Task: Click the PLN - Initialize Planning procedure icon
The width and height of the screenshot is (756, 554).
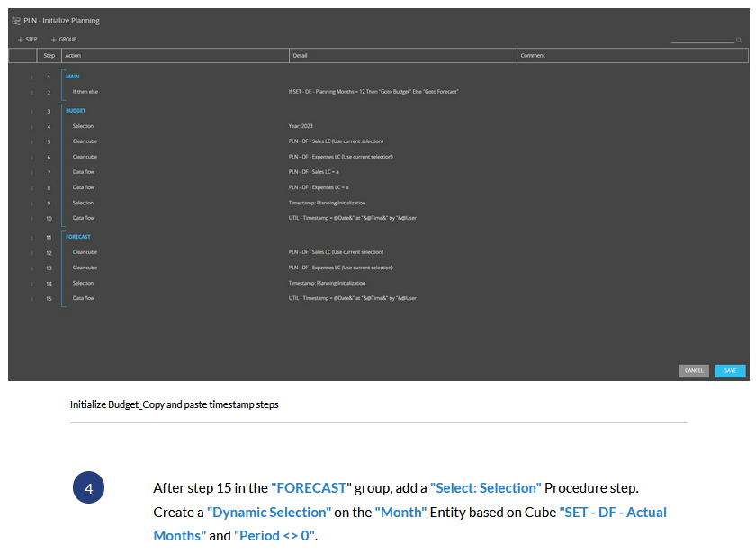Action: [16, 21]
